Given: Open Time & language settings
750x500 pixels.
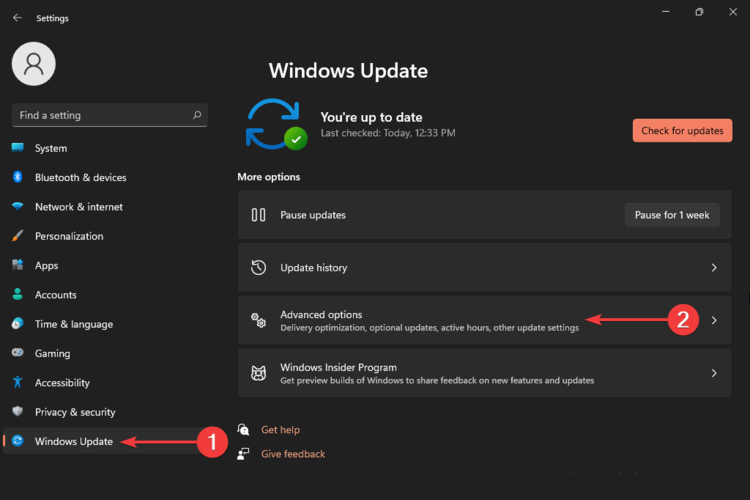Looking at the screenshot, I should [x=73, y=324].
